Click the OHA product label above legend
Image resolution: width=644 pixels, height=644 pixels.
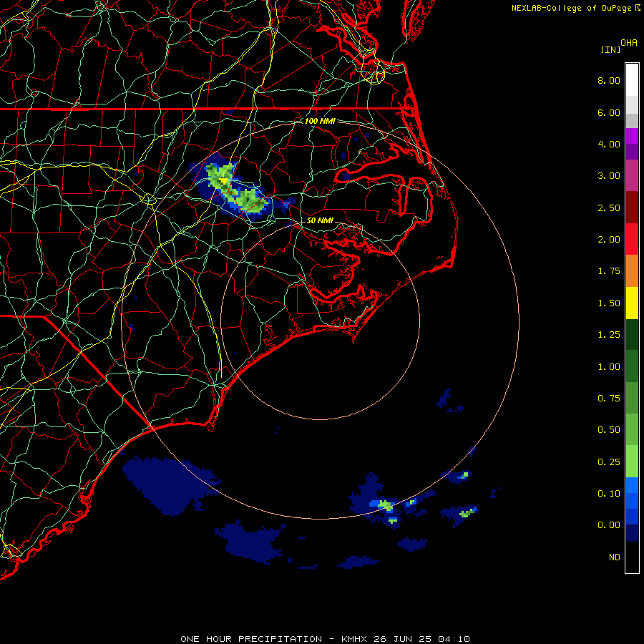[x=629, y=43]
